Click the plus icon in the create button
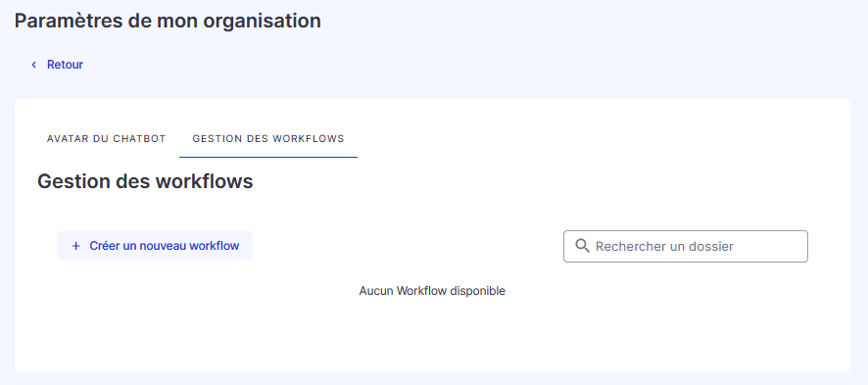 (x=75, y=246)
